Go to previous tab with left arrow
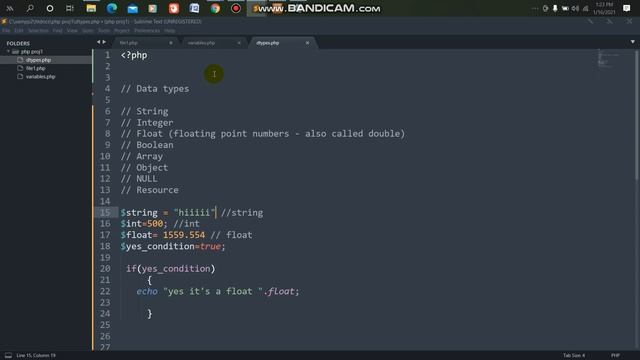The width and height of the screenshot is (640, 360). [98, 42]
